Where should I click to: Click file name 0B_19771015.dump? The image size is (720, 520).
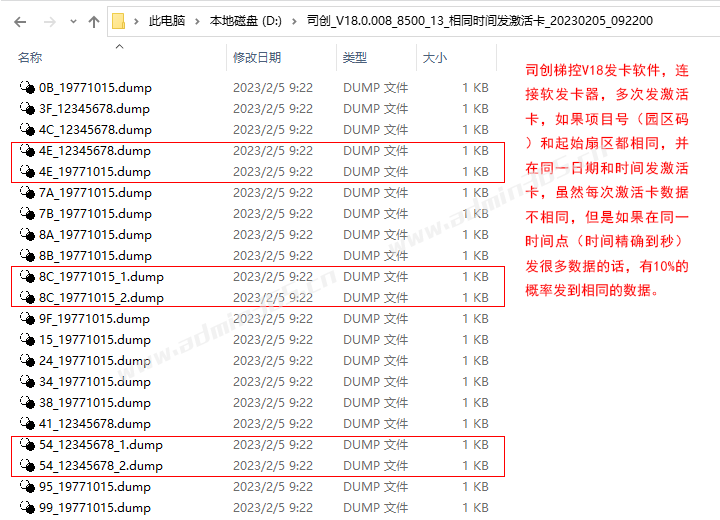(x=95, y=88)
